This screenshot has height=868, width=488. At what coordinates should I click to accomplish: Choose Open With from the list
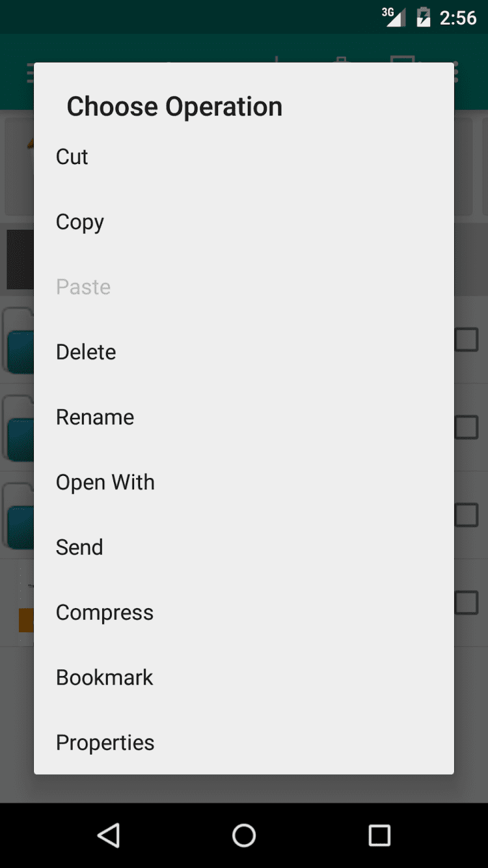coord(105,483)
